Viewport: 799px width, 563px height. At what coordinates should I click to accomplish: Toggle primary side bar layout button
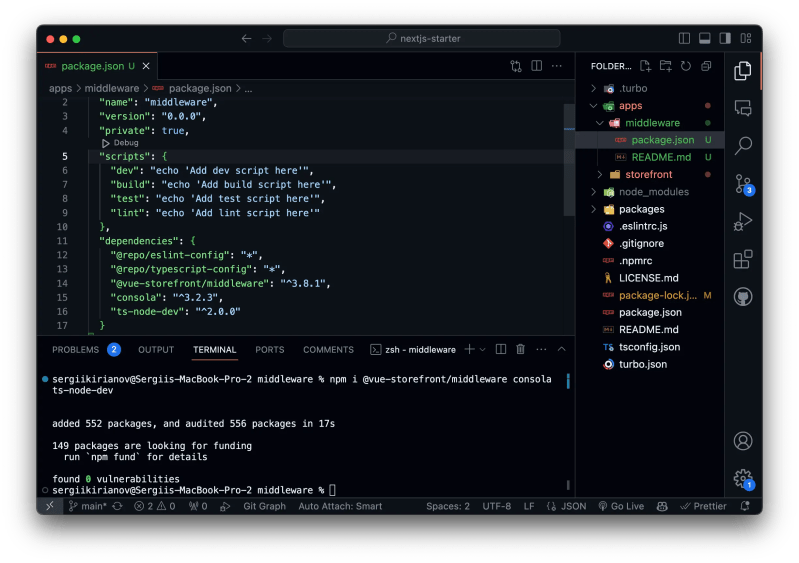pos(684,38)
